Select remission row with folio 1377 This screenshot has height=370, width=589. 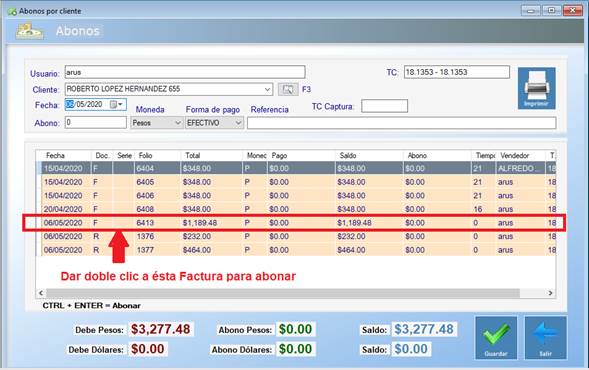(x=296, y=250)
